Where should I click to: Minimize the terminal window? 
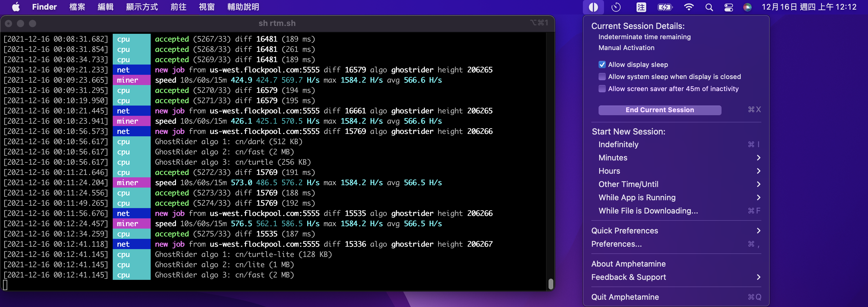20,23
